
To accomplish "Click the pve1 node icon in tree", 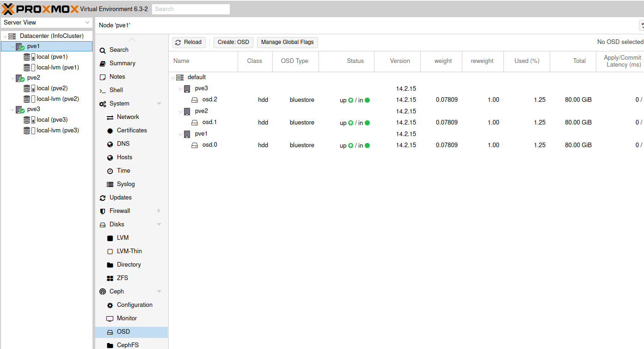I will [20, 46].
